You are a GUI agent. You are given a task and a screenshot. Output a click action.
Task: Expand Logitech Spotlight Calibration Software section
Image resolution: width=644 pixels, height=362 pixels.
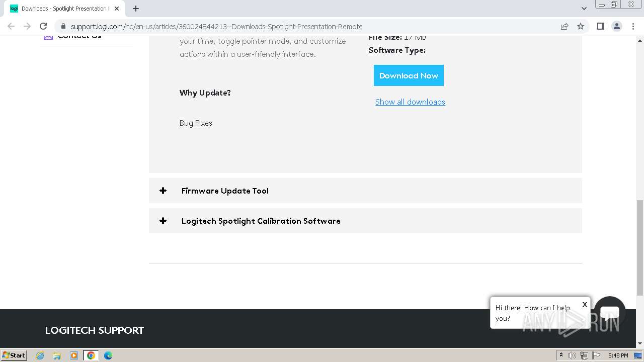coord(365,221)
